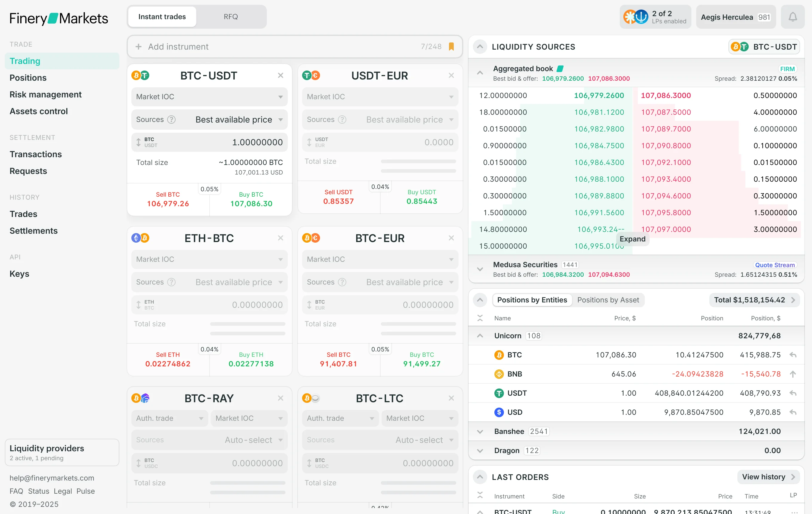Open Market IOC dropdown in BTC-USDT card
This screenshot has width=812, height=514.
pos(209,97)
